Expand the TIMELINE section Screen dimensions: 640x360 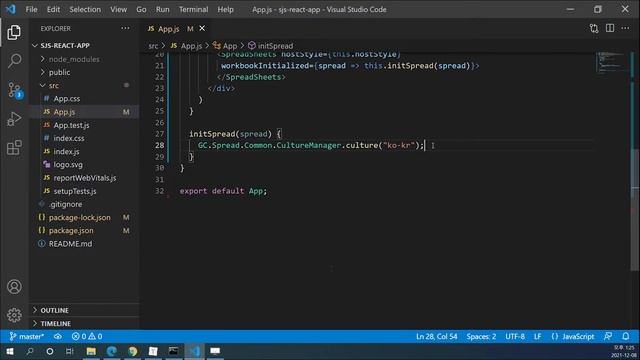[x=56, y=323]
